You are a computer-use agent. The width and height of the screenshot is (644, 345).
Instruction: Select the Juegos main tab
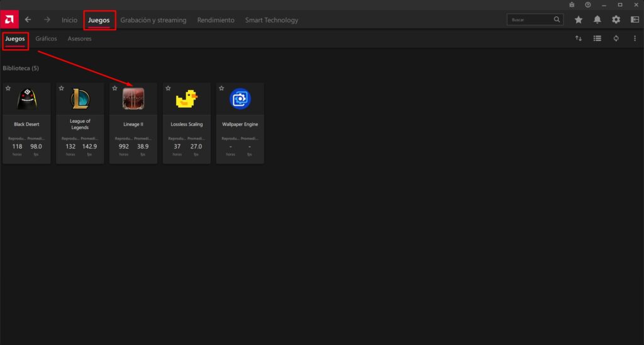click(x=99, y=20)
